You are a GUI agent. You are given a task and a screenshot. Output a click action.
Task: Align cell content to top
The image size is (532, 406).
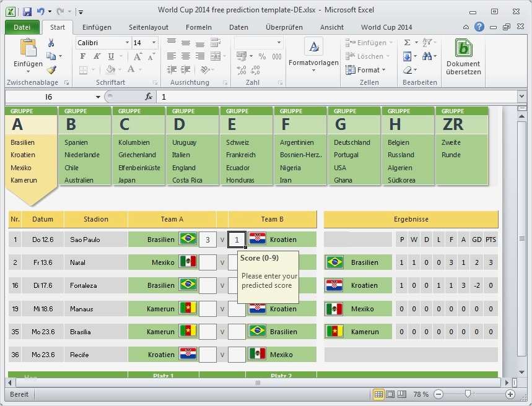click(x=172, y=41)
